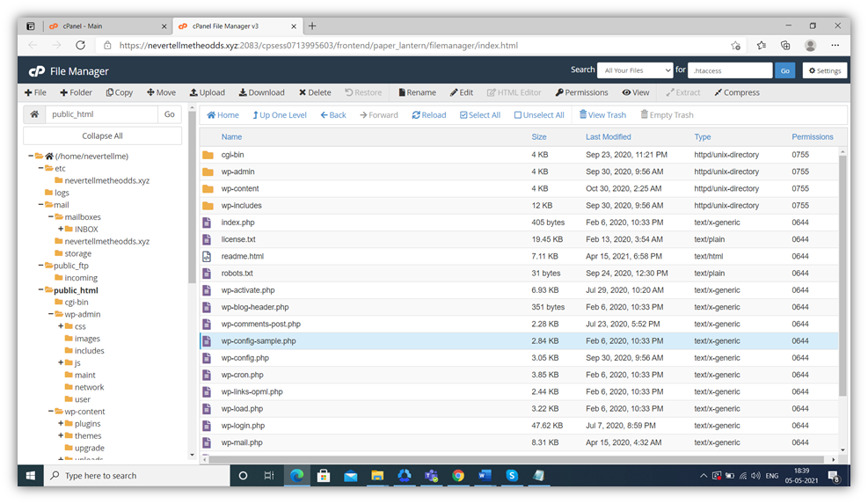Viewport: 868px width, 504px height.
Task: Sort files by Name column header
Action: click(231, 137)
